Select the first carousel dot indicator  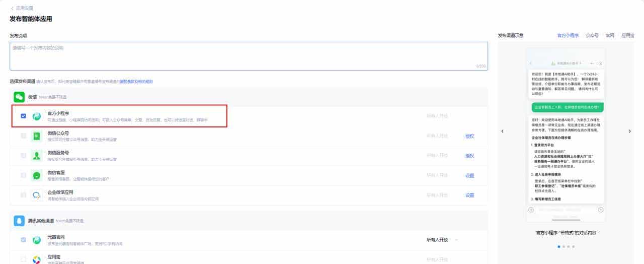558,246
